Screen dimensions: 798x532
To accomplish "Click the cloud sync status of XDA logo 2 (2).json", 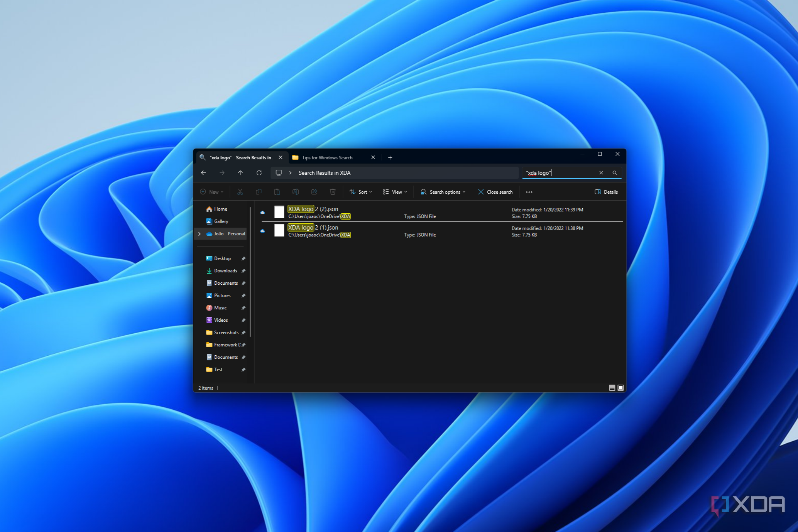I will click(262, 213).
